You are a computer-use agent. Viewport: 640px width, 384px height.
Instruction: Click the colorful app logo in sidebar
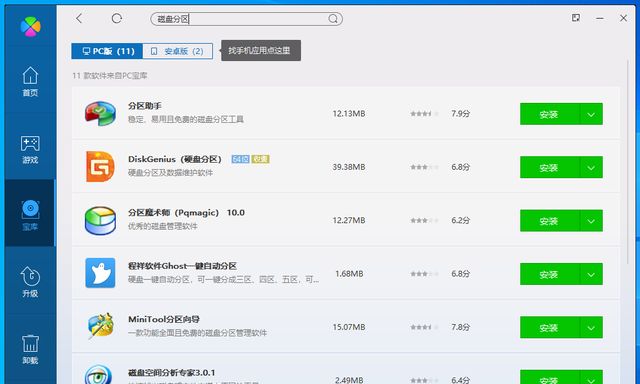[x=31, y=27]
